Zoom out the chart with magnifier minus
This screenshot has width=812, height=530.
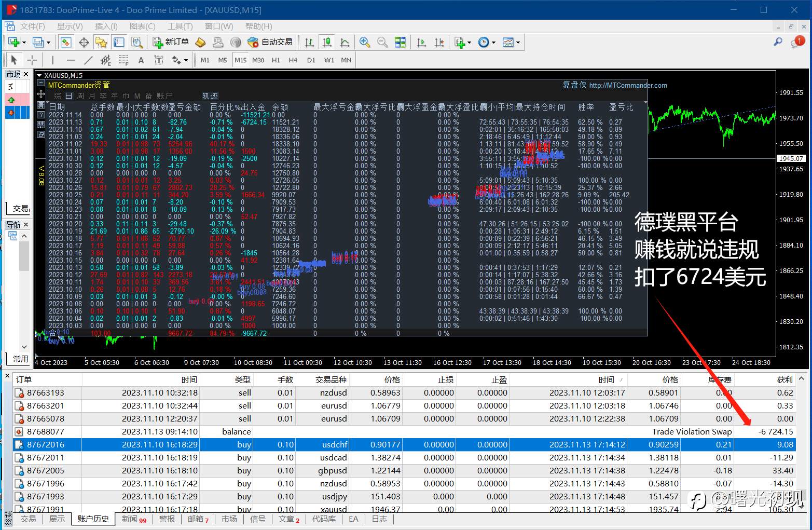point(382,42)
